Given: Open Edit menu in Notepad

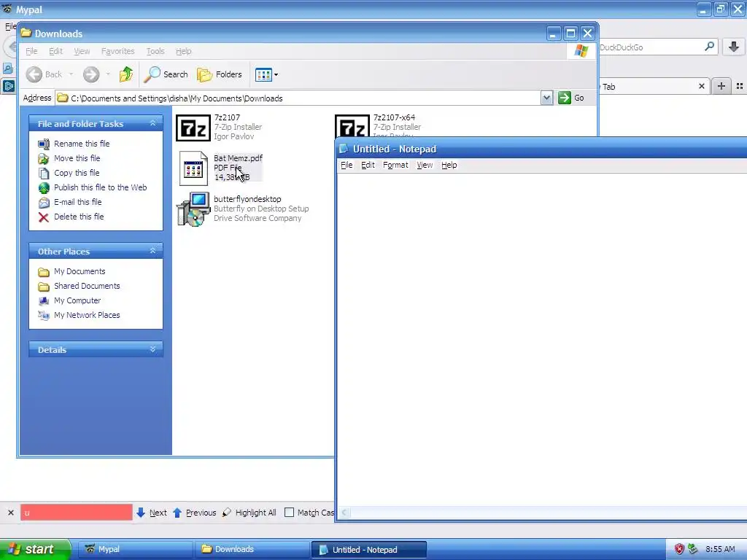Looking at the screenshot, I should (x=368, y=165).
